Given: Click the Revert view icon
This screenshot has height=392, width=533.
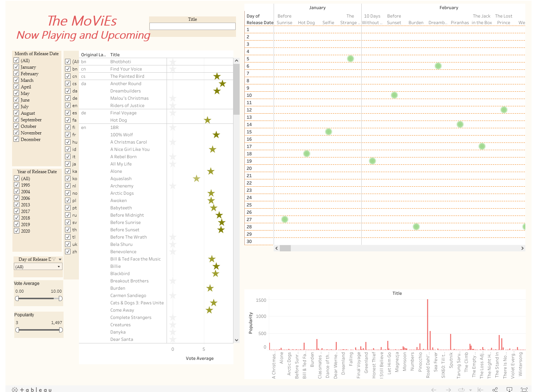Looking at the screenshot, I should pos(480,390).
